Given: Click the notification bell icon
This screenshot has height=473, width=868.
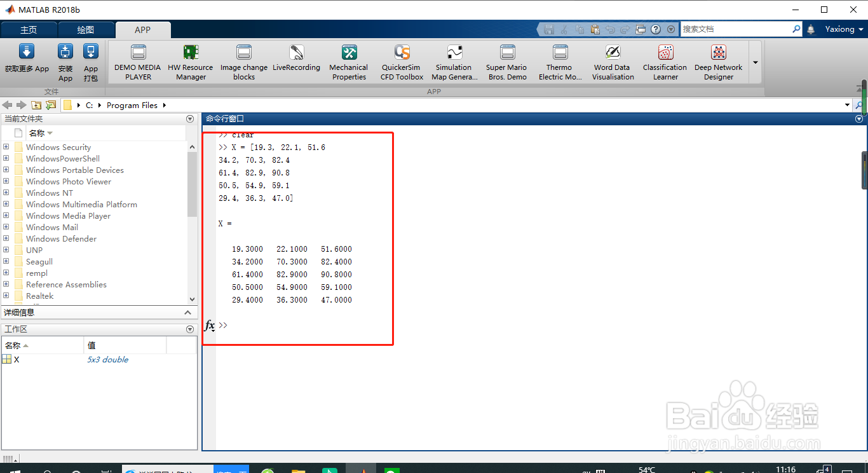Looking at the screenshot, I should [811, 29].
